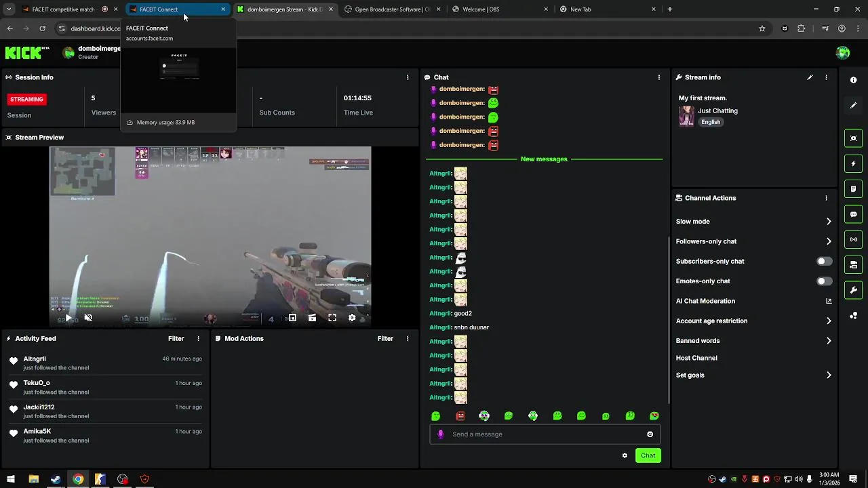Open the broadcast signal sidebar icon
Viewport: 868px width, 488px height.
853,239
